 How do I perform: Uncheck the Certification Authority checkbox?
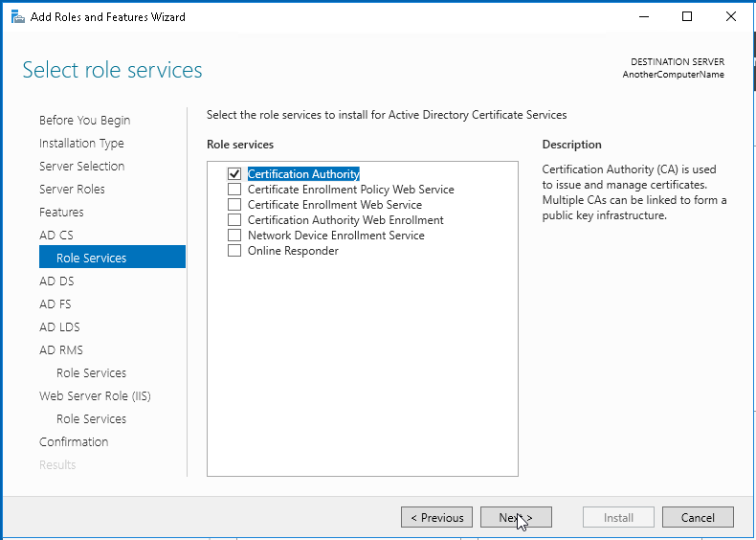point(234,173)
